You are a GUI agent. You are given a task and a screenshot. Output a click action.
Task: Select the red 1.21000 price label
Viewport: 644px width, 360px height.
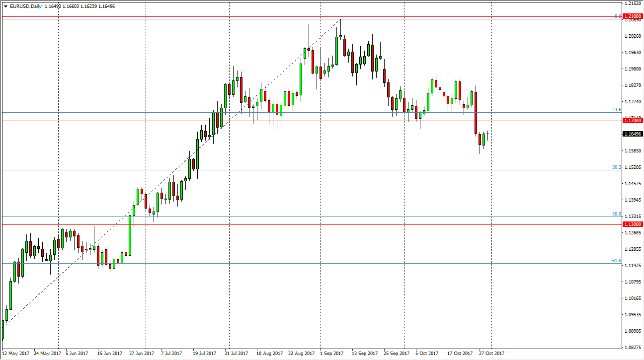(632, 16)
